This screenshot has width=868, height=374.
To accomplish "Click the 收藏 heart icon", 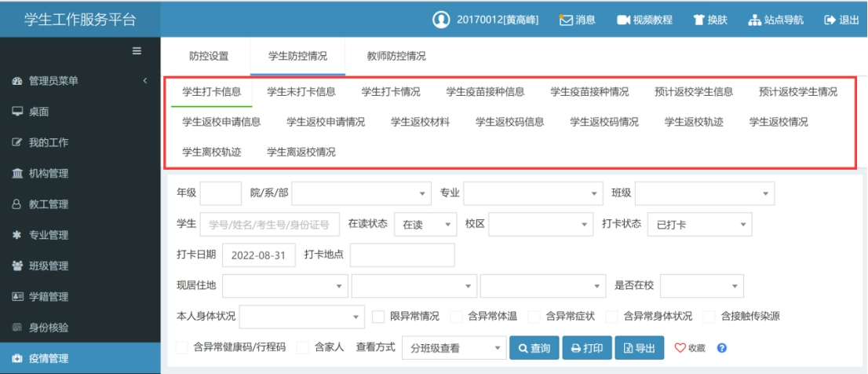I will coord(680,348).
